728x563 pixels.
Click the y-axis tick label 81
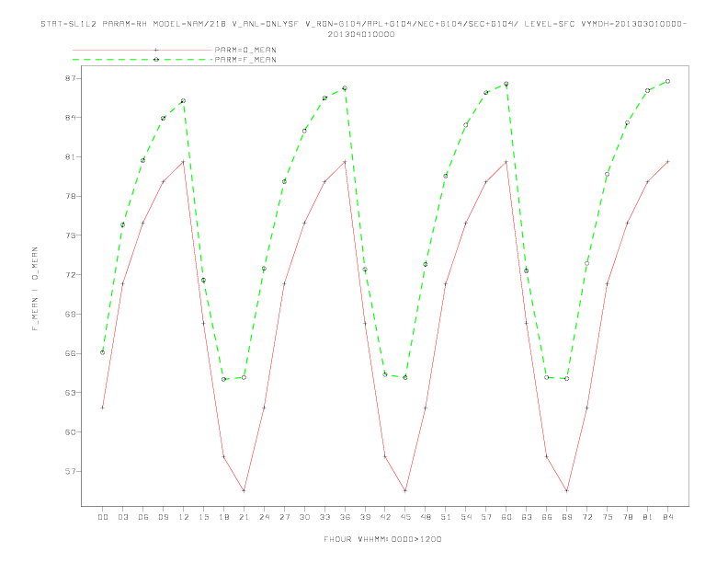point(70,157)
